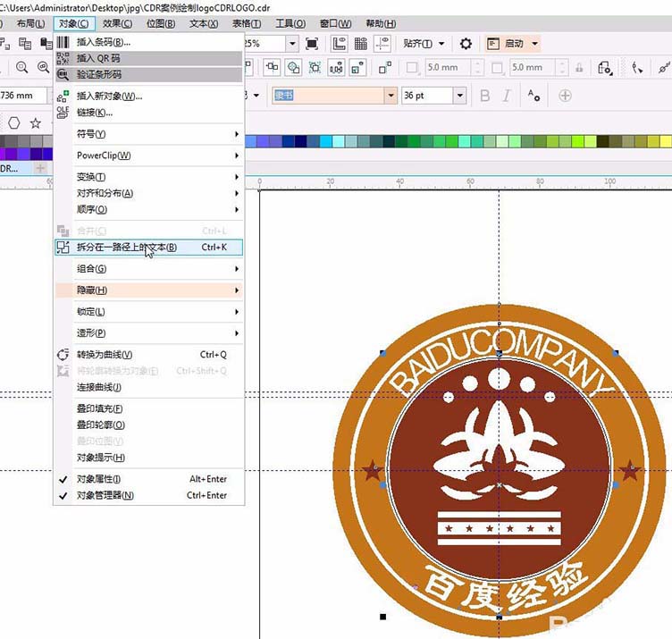Open the font name dropdown

[391, 95]
